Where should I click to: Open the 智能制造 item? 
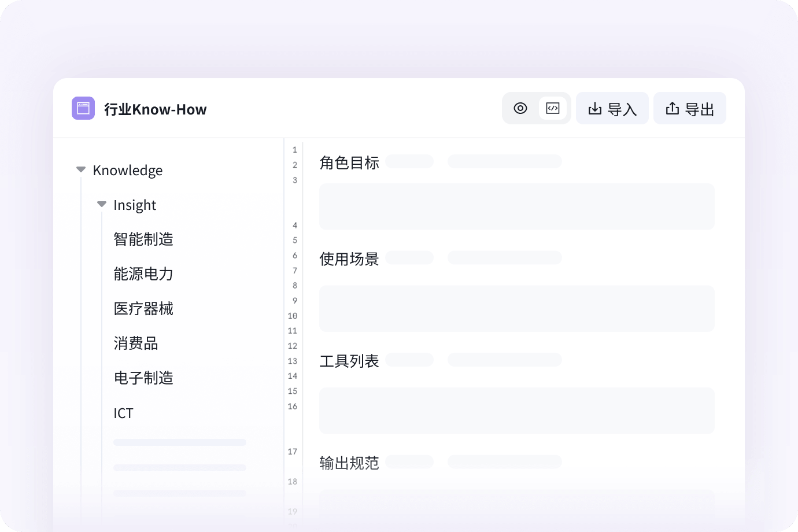click(143, 239)
